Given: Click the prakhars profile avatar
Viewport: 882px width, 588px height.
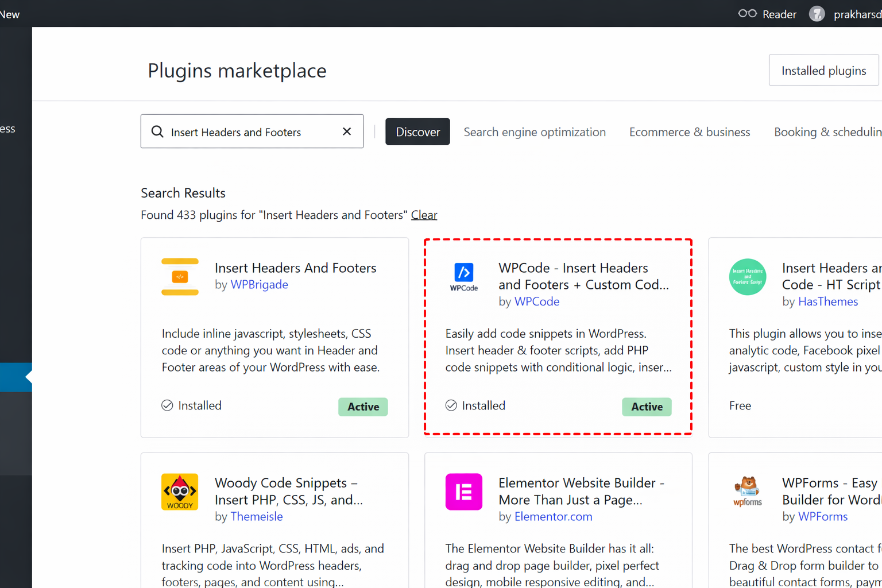Looking at the screenshot, I should point(817,13).
